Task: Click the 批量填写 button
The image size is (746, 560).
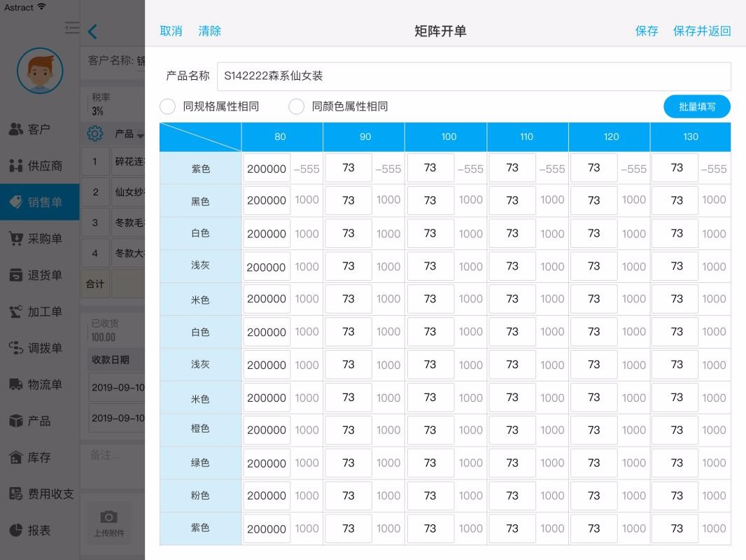Action: pos(697,106)
